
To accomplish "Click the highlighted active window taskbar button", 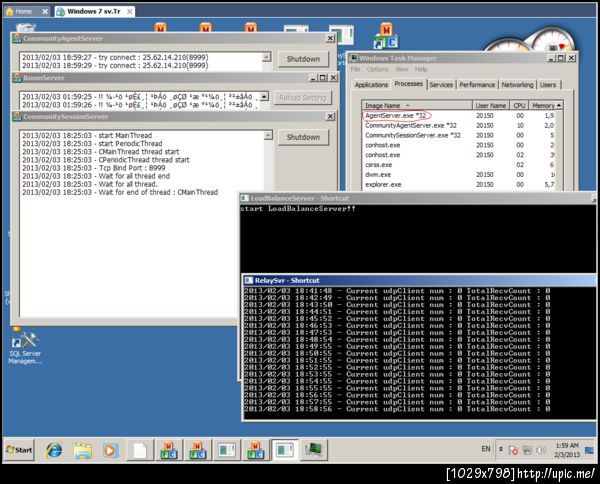I will tap(284, 450).
